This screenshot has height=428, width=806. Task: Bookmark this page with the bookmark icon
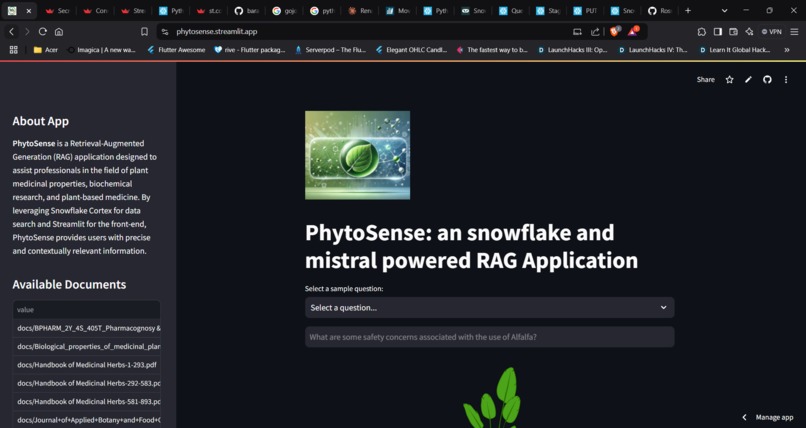pos(144,32)
